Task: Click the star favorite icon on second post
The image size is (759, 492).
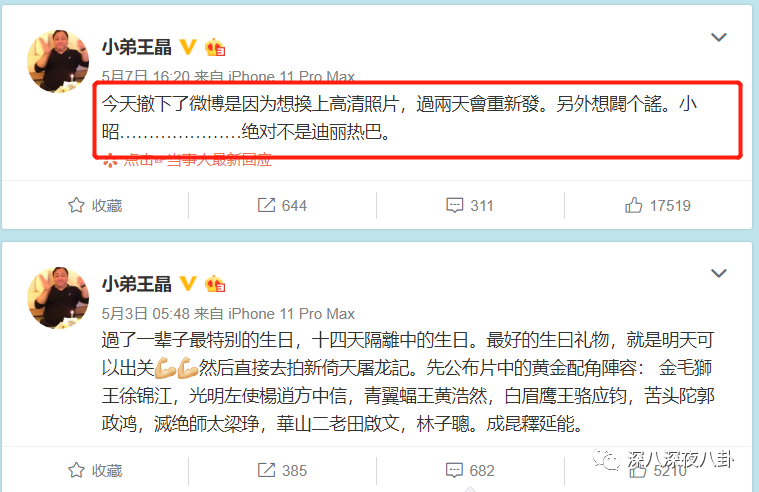Action: click(76, 470)
